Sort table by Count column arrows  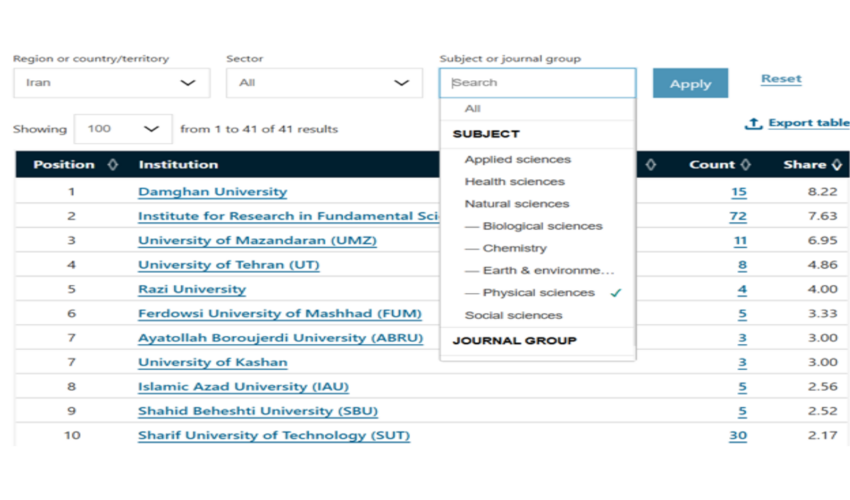746,164
